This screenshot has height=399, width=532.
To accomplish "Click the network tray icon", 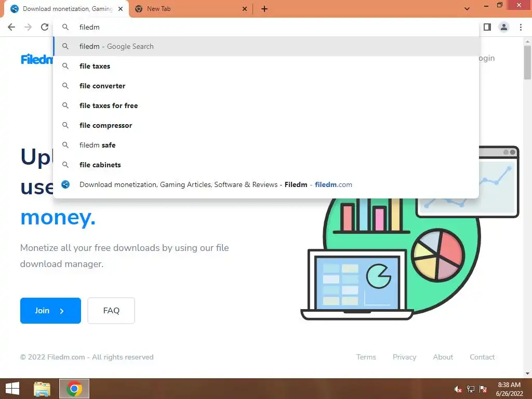I will point(471,389).
